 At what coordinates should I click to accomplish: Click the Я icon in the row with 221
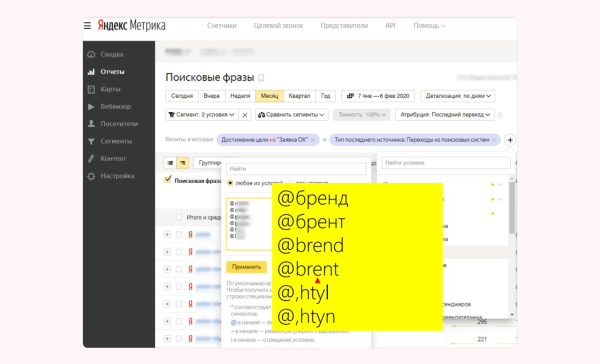[x=190, y=339]
